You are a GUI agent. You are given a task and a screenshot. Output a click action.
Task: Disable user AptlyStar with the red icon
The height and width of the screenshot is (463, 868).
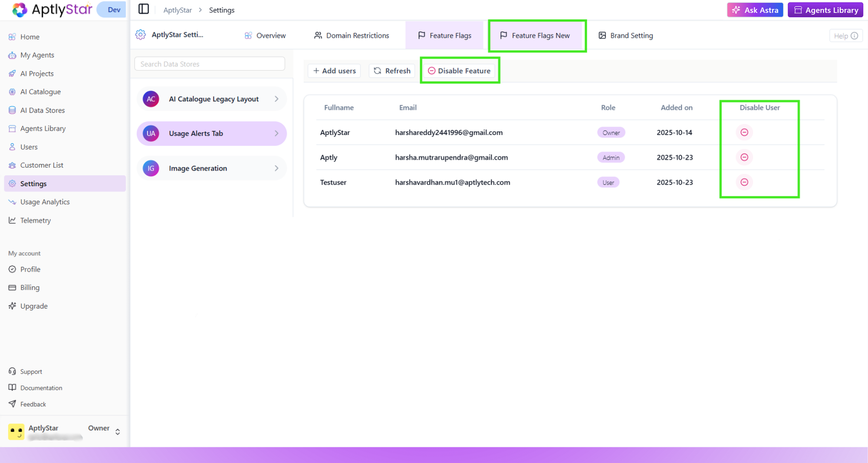[744, 132]
